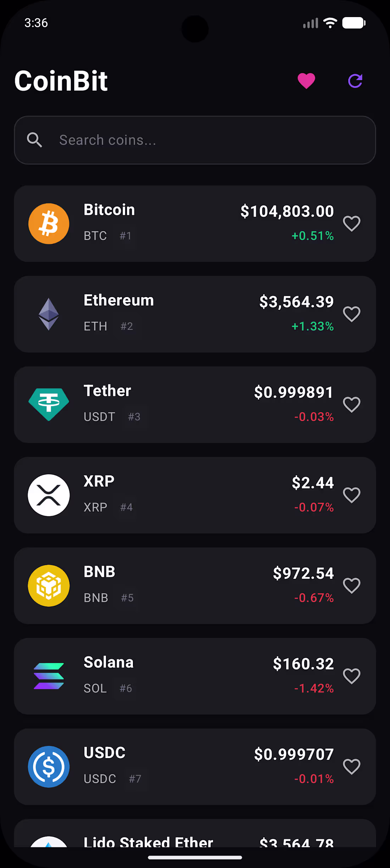
Task: Tap the Ethereum diamond logo
Action: click(x=49, y=314)
